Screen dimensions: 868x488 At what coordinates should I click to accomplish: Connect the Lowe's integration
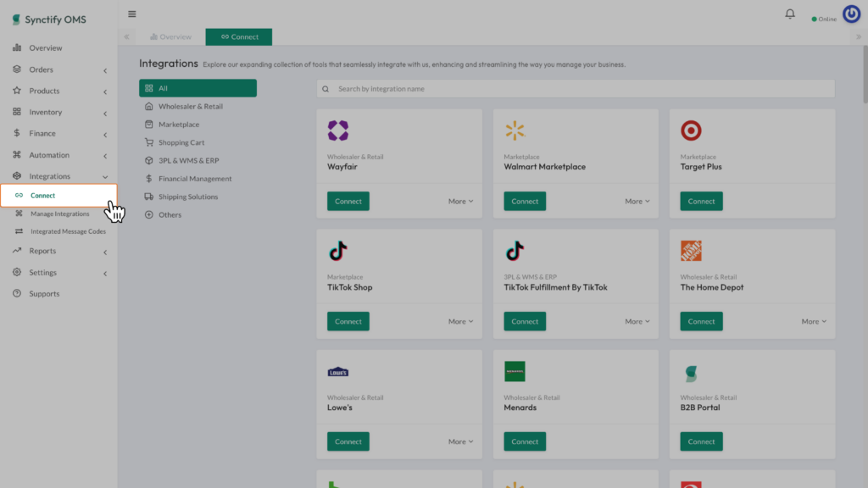coord(348,441)
